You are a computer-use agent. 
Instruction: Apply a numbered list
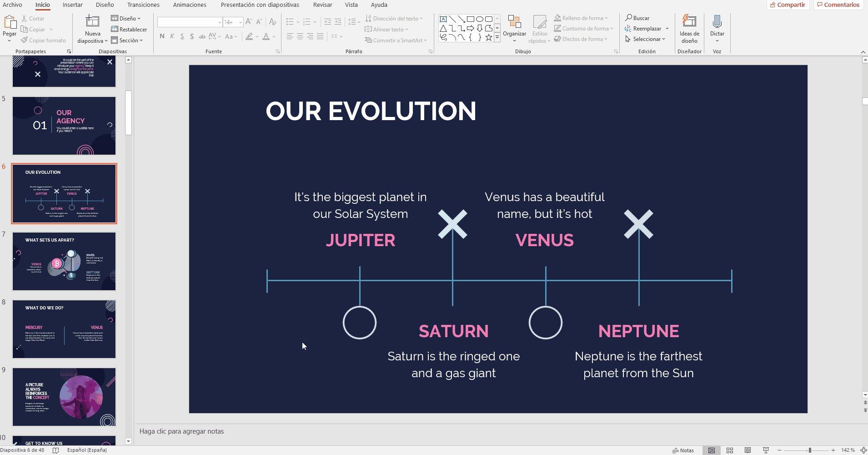pos(307,22)
